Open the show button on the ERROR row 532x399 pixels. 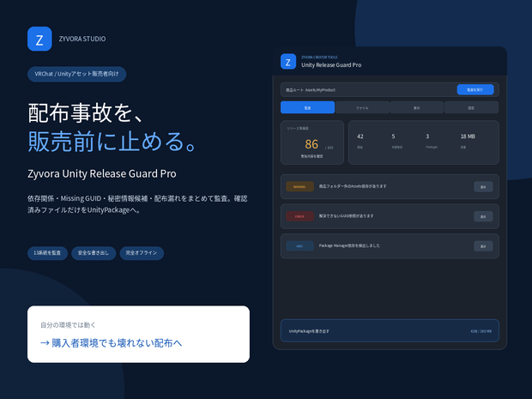[483, 216]
